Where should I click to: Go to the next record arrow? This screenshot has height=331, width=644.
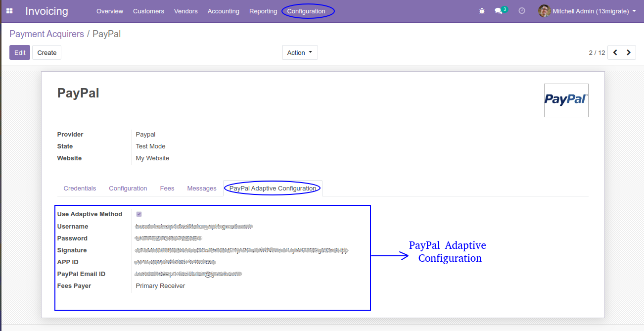pyautogui.click(x=629, y=52)
